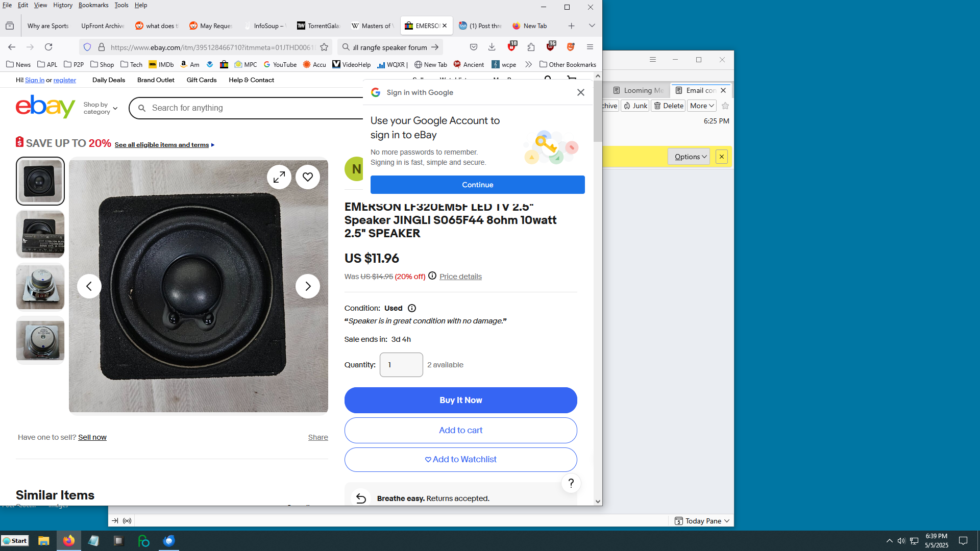Click the Delete button in mail window
The image size is (980, 551).
(669, 106)
